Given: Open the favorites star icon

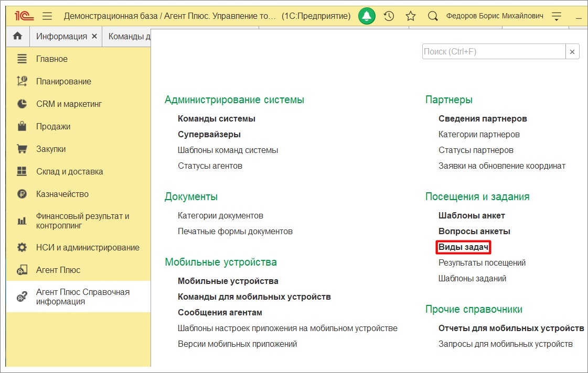Looking at the screenshot, I should pyautogui.click(x=411, y=16).
